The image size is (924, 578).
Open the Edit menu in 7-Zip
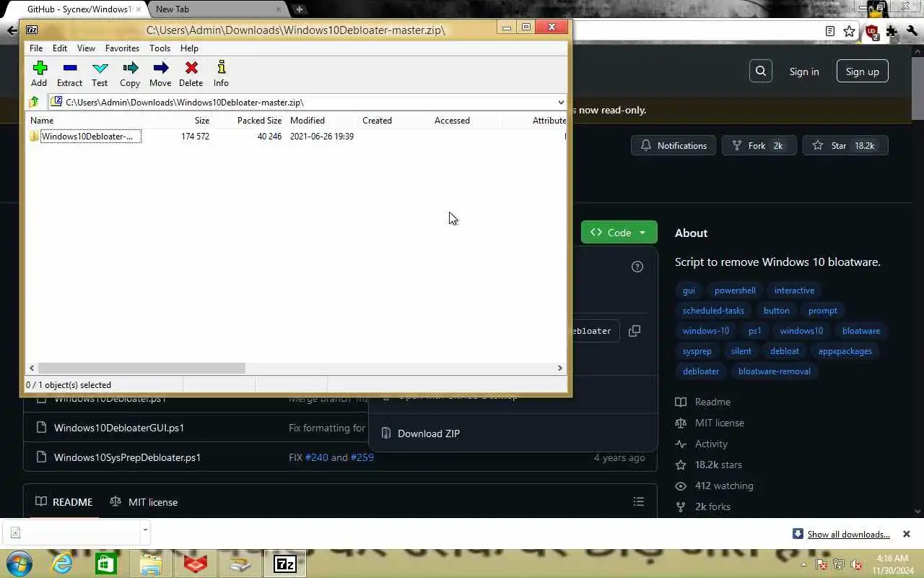60,48
